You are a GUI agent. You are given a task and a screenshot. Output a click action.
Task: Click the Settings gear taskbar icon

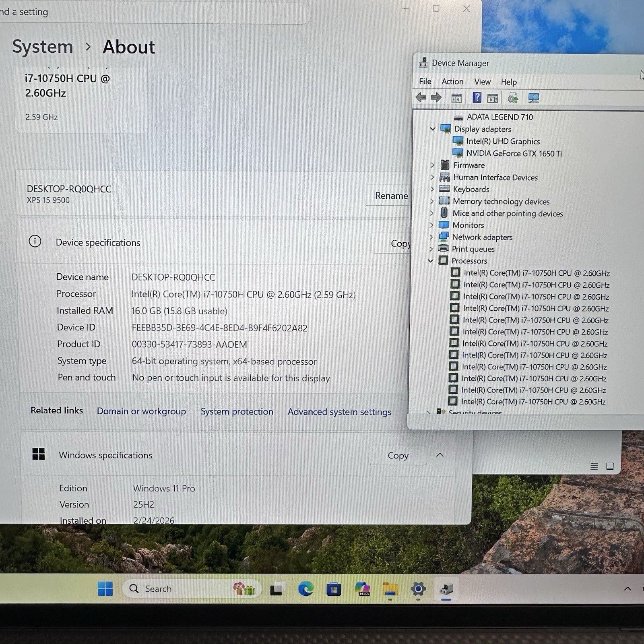(x=418, y=589)
